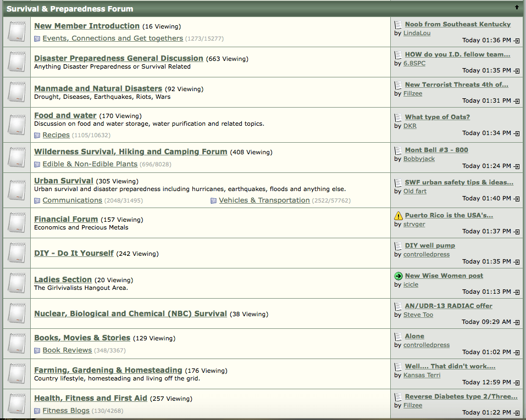Click the post icon beside AN/UDR-13 RADIAC offer
Screen dimensions: 526x420
point(398,306)
